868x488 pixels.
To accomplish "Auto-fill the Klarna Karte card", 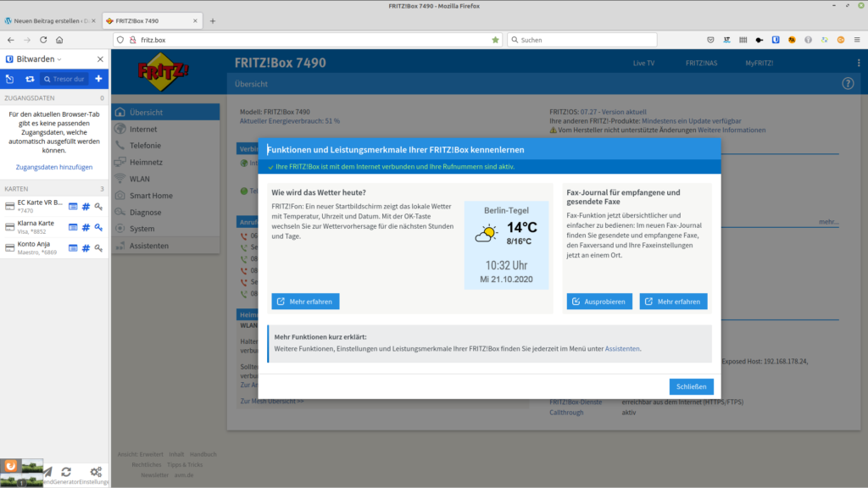I will 73,227.
